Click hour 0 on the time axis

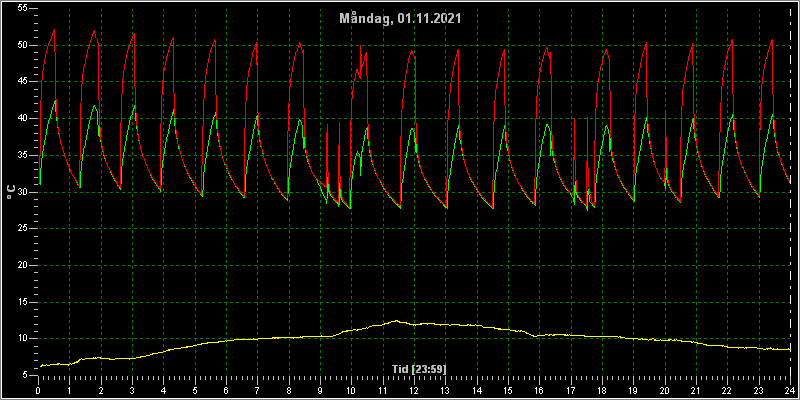coord(38,390)
